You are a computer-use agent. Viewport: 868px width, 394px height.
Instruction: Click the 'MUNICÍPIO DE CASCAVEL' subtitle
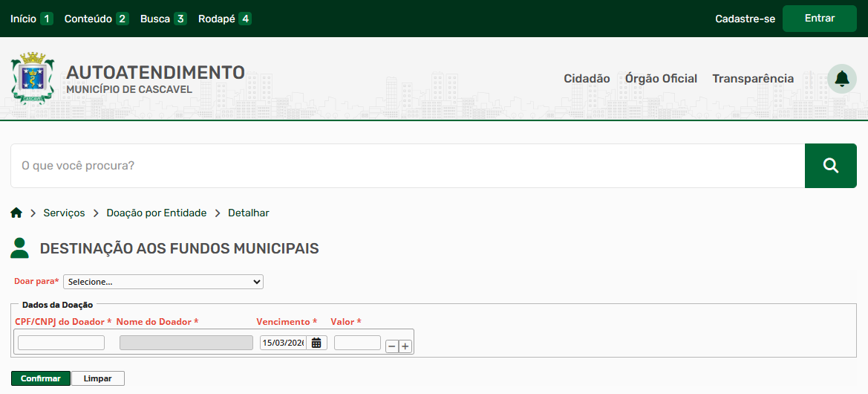[129, 90]
